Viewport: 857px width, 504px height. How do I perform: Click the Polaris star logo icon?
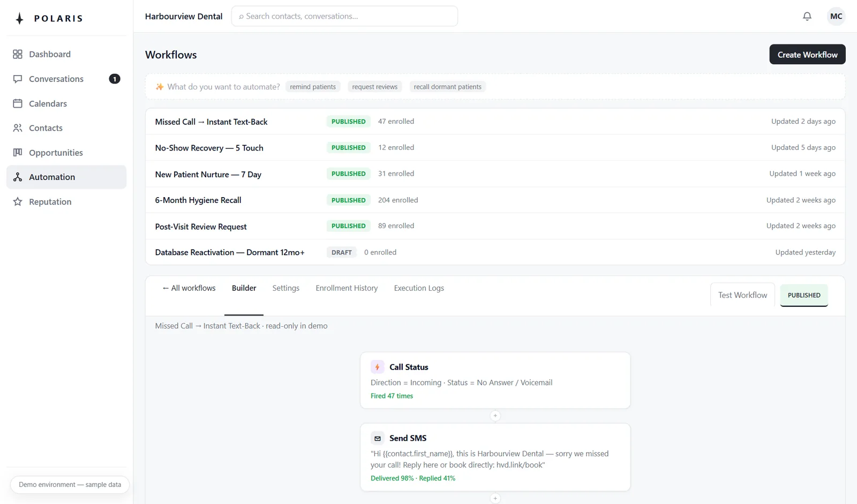pyautogui.click(x=20, y=19)
